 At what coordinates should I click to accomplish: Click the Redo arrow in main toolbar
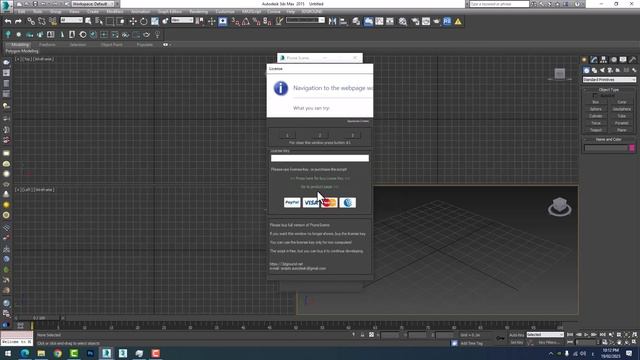18,21
